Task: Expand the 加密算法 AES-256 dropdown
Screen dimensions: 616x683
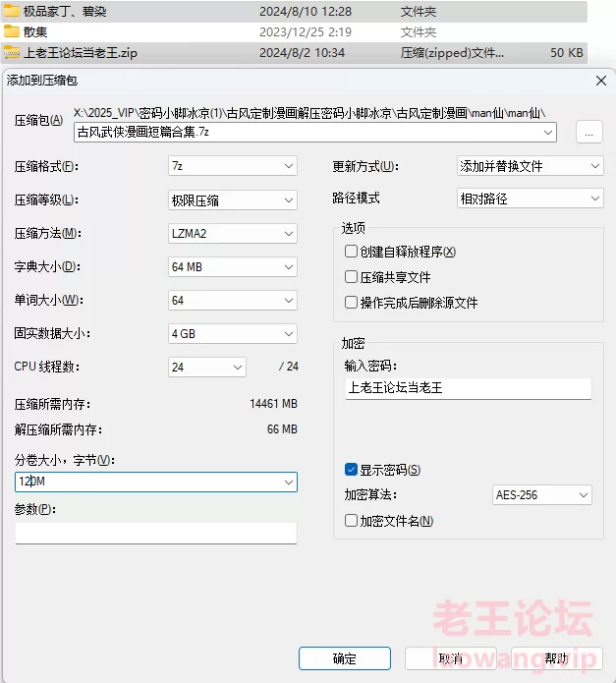Action: (x=542, y=495)
